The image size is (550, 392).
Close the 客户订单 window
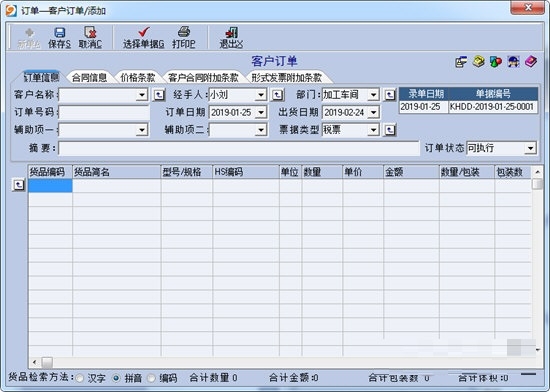point(528,8)
